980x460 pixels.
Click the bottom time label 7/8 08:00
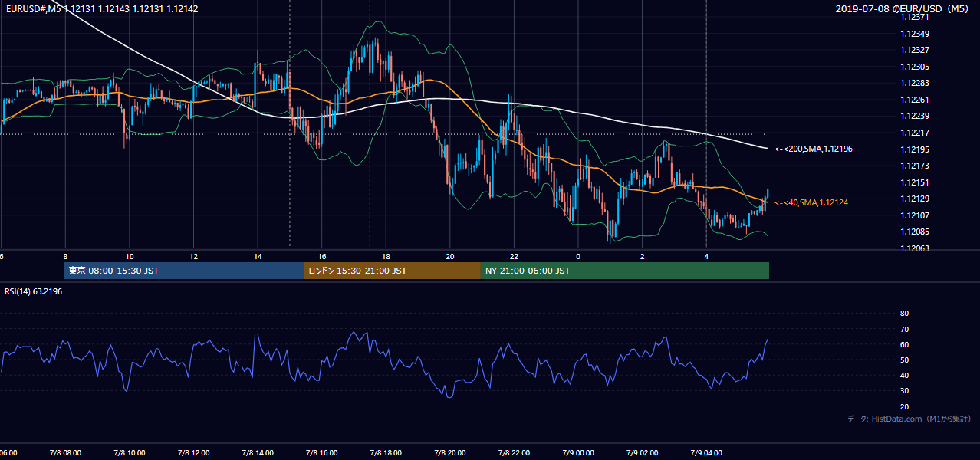tap(64, 453)
